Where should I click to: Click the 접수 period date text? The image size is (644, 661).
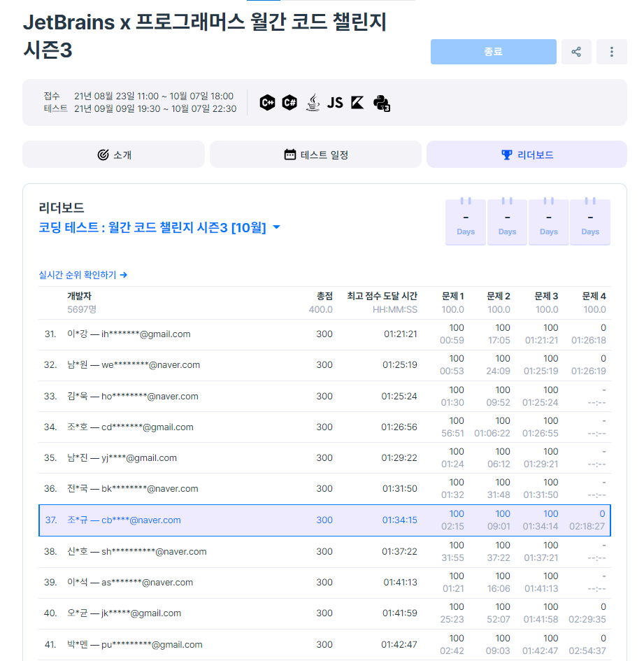(154, 96)
